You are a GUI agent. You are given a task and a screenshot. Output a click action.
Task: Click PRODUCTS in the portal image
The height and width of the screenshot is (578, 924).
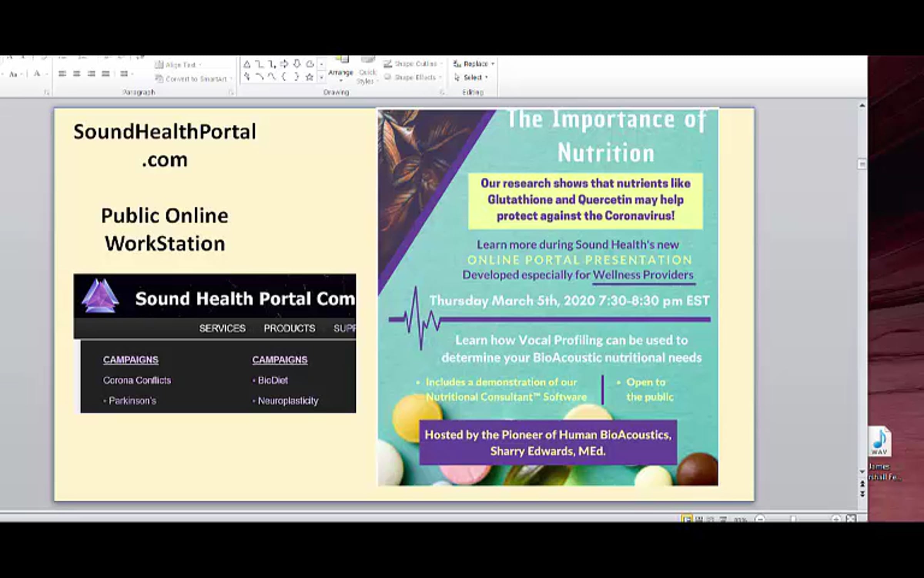tap(290, 328)
